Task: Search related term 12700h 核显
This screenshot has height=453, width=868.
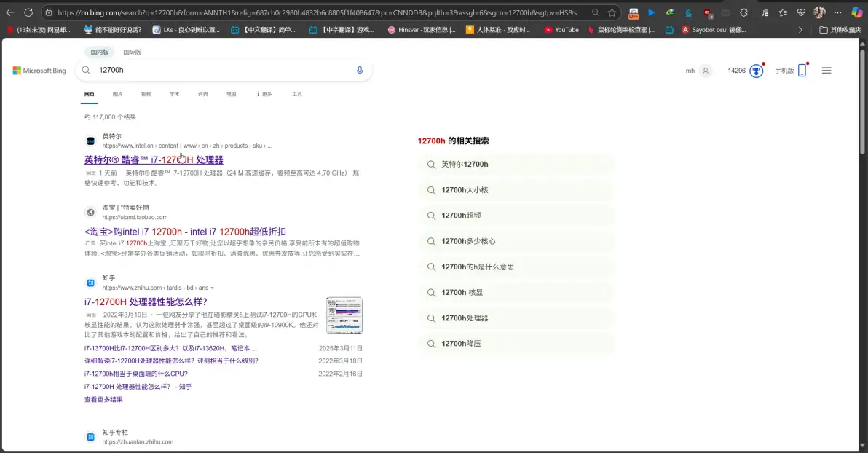Action: click(x=516, y=292)
